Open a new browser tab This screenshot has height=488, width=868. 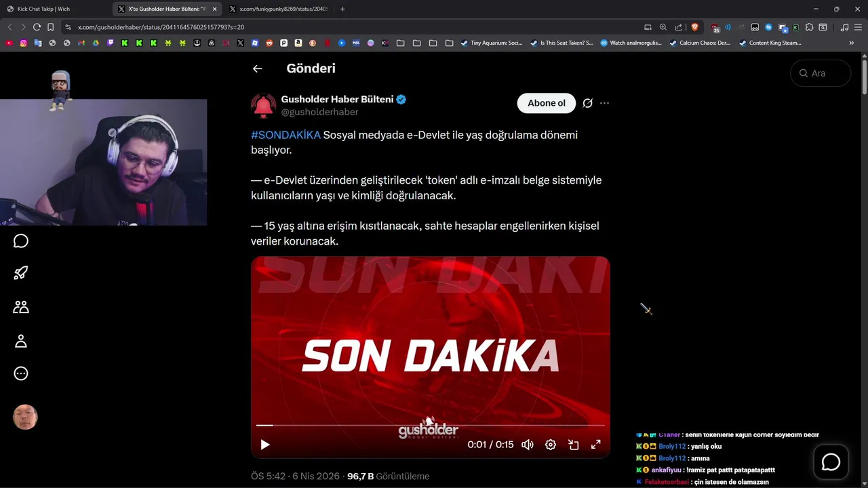coord(342,9)
